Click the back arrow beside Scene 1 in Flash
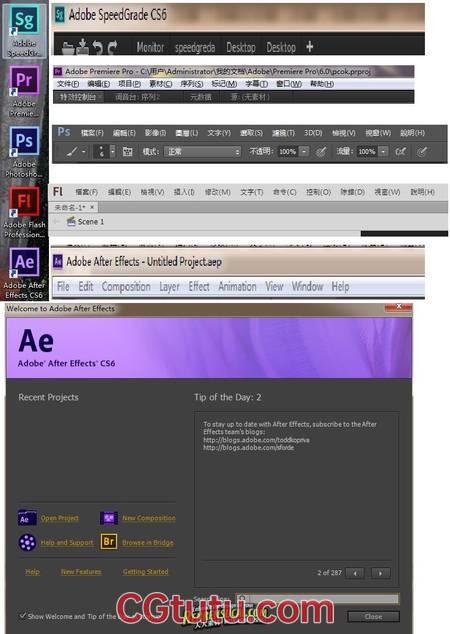The width and height of the screenshot is (450, 634). tap(57, 222)
